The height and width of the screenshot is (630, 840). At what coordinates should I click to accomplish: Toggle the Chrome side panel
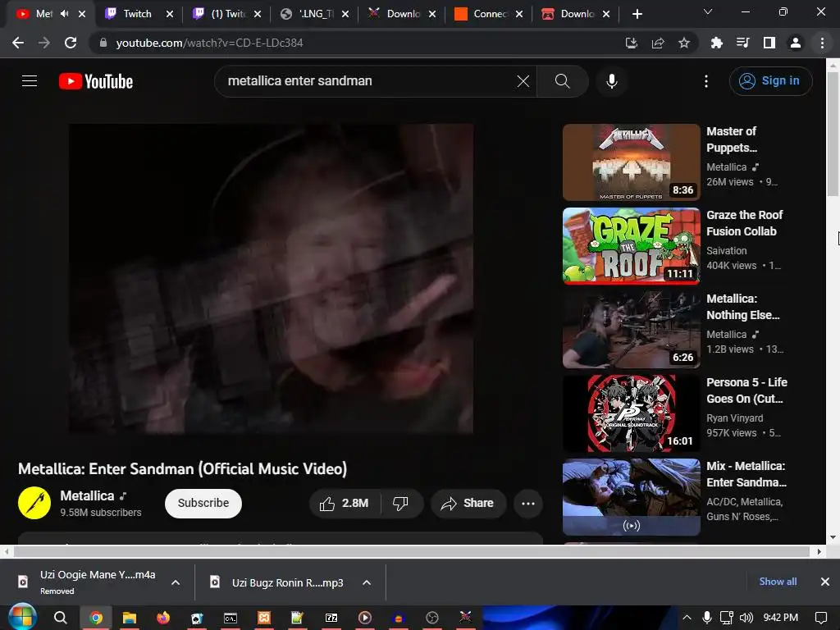tap(769, 43)
